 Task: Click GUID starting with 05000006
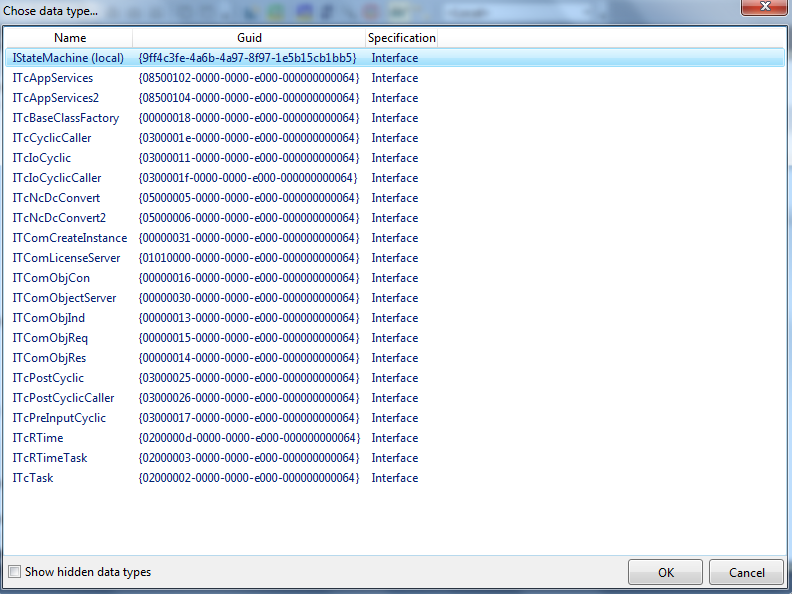coord(249,218)
